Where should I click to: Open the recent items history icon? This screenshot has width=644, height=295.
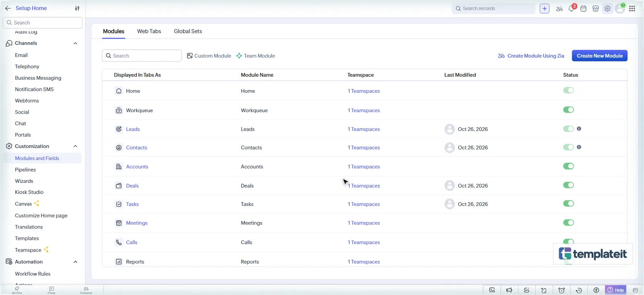579,290
